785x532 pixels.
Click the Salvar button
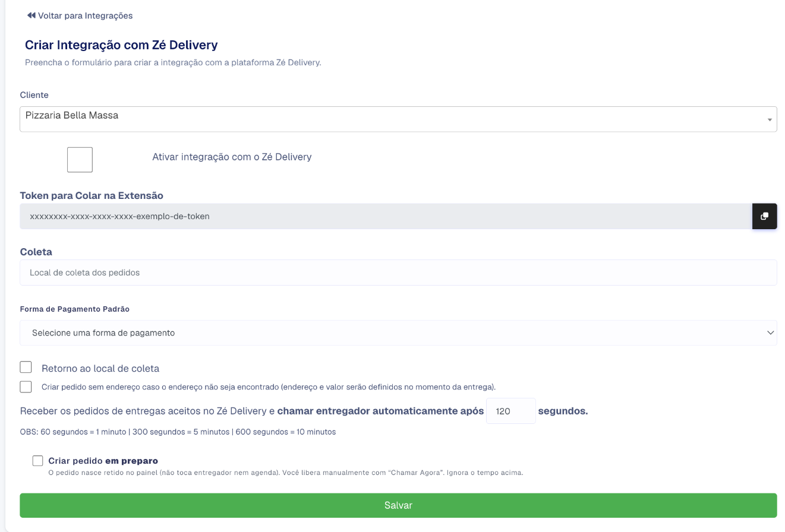398,505
